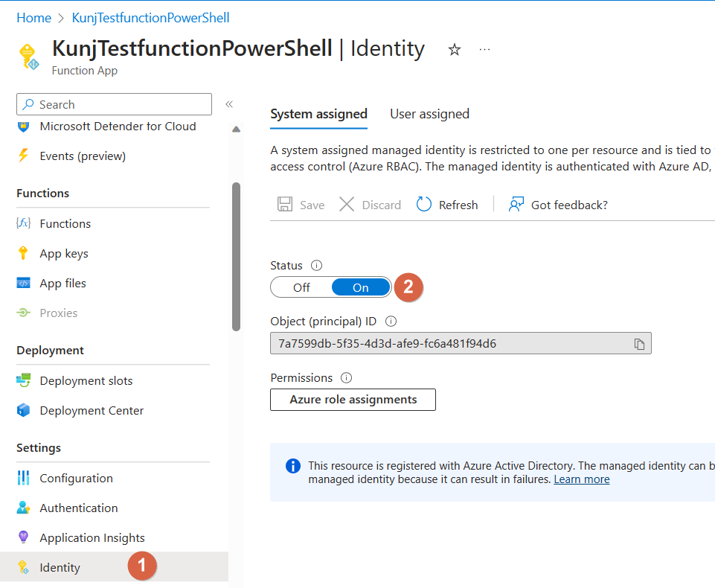Image resolution: width=715 pixels, height=588 pixels.
Task: Open Deployment Center from sidebar
Action: click(92, 411)
